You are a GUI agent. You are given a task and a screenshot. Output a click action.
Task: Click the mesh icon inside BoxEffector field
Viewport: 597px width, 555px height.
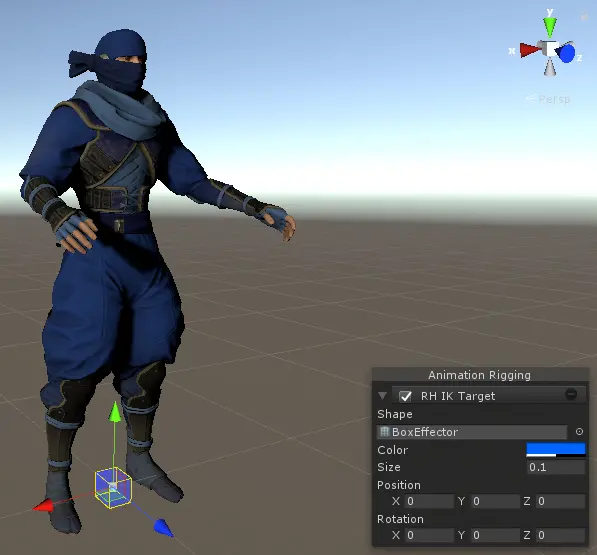click(x=385, y=432)
